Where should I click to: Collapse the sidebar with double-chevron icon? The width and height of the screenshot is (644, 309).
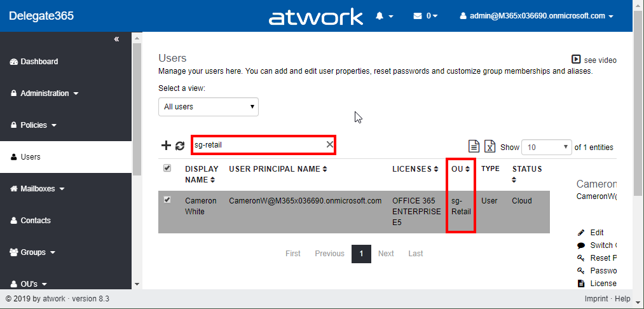click(116, 39)
